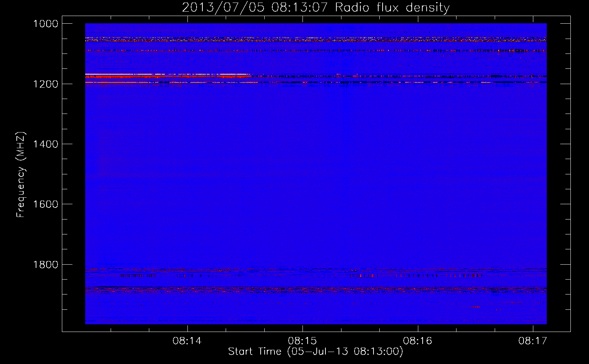This screenshot has height=364, width=589.
Task: Click the 08:16 time tick label
Action: pyautogui.click(x=418, y=341)
